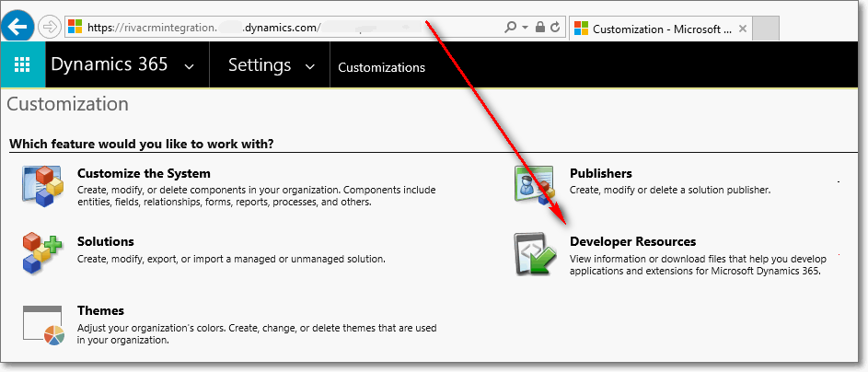Image resolution: width=868 pixels, height=372 pixels.
Task: Click the Themes pie chart icon
Action: [44, 325]
